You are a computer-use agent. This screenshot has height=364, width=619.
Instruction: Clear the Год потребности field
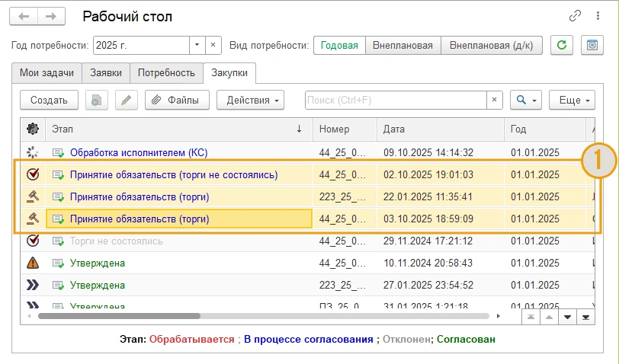(213, 45)
